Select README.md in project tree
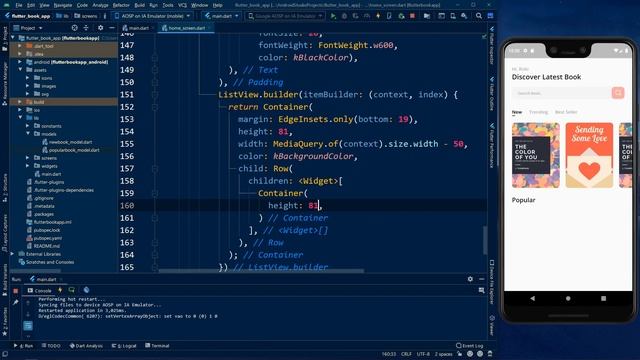The image size is (640, 360). [43, 246]
